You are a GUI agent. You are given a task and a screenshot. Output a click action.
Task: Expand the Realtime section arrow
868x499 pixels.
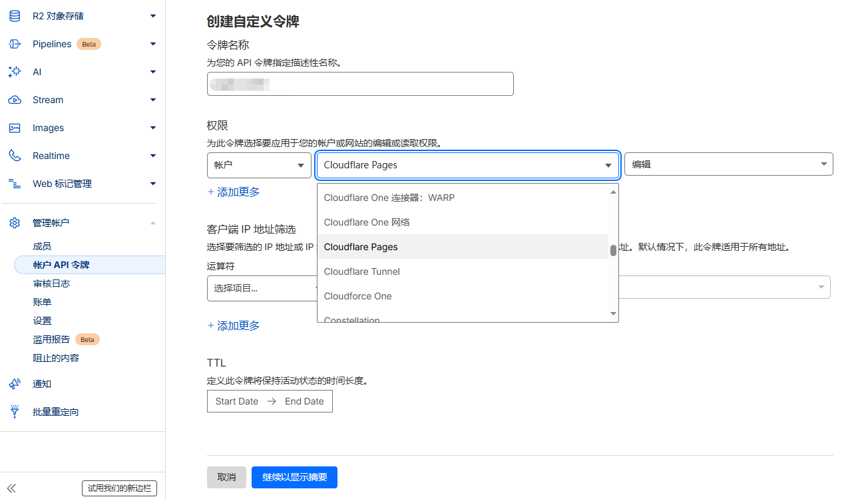pyautogui.click(x=153, y=156)
